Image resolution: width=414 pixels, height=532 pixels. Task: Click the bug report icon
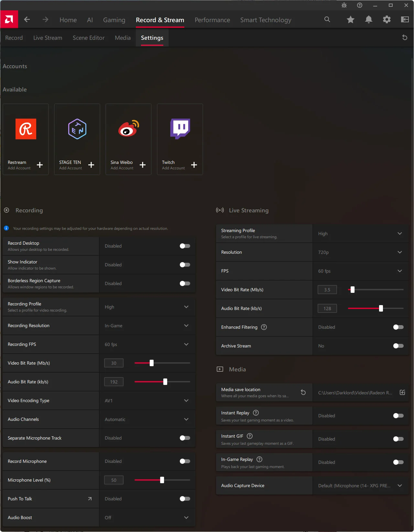point(344,5)
